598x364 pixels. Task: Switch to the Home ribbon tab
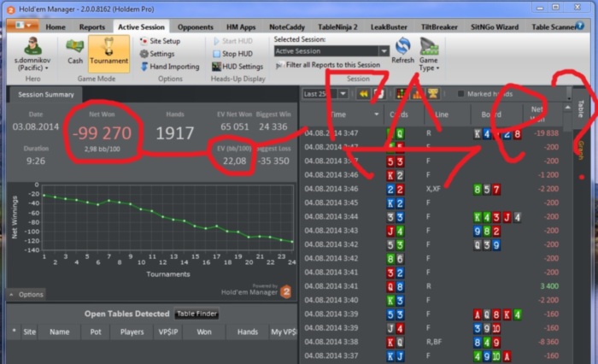[x=56, y=27]
